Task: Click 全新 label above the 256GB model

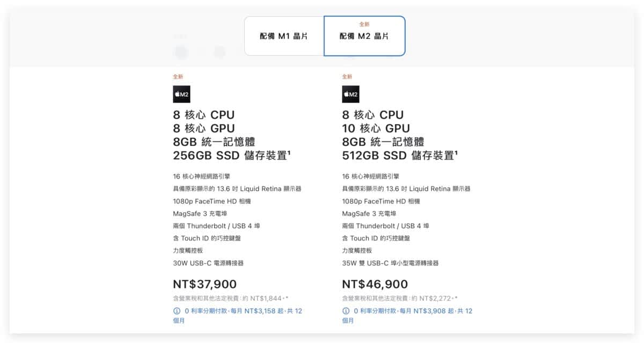Action: [x=178, y=77]
